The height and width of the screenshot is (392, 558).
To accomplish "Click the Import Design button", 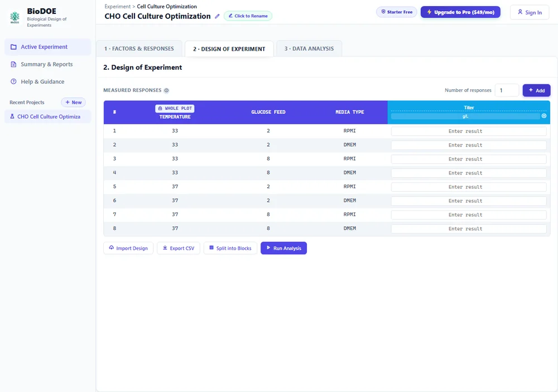I will 128,248.
